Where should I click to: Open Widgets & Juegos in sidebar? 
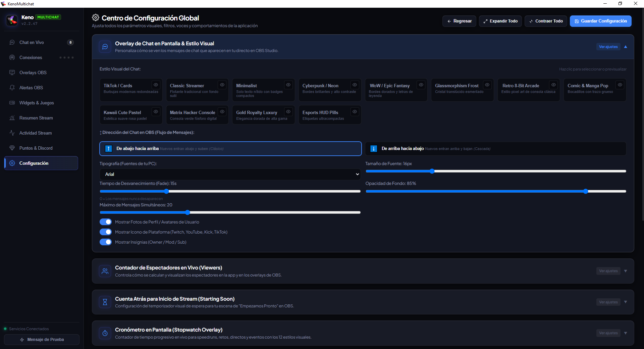pos(42,103)
